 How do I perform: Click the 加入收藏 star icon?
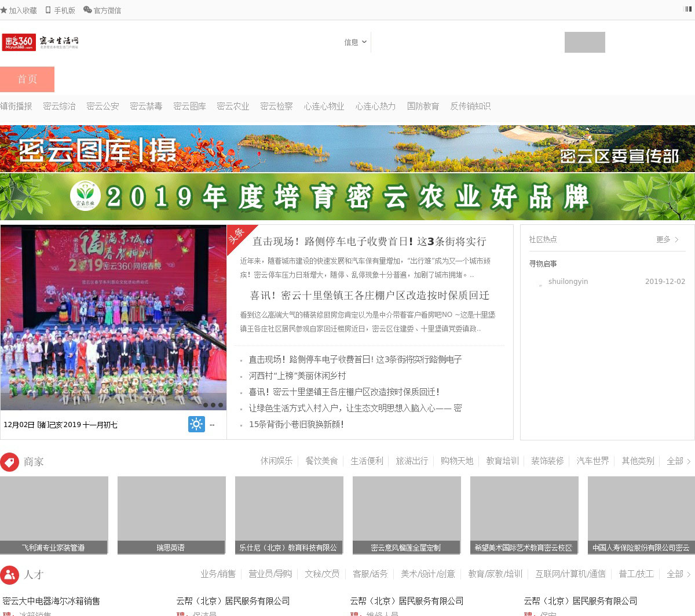[x=4, y=10]
